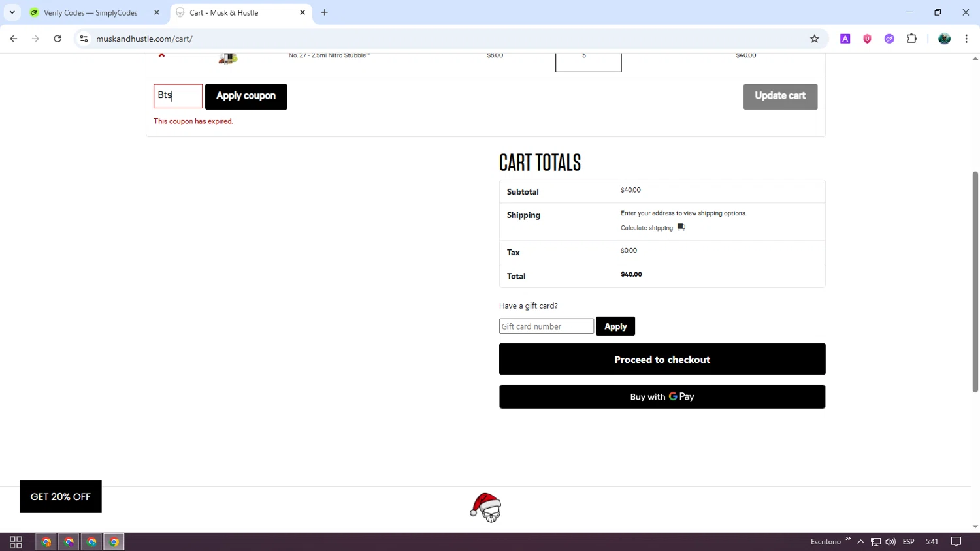Open the notification center icon
This screenshot has width=980, height=551.
pyautogui.click(x=956, y=542)
